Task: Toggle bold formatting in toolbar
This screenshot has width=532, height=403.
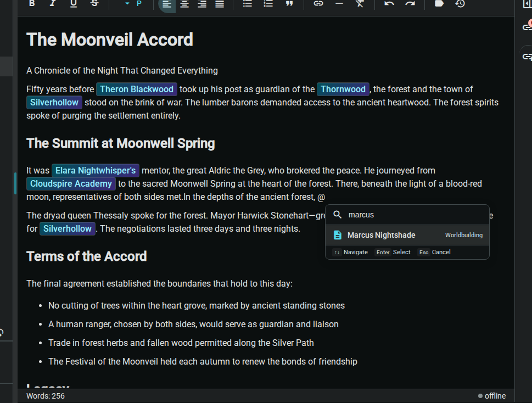Action: [x=32, y=3]
